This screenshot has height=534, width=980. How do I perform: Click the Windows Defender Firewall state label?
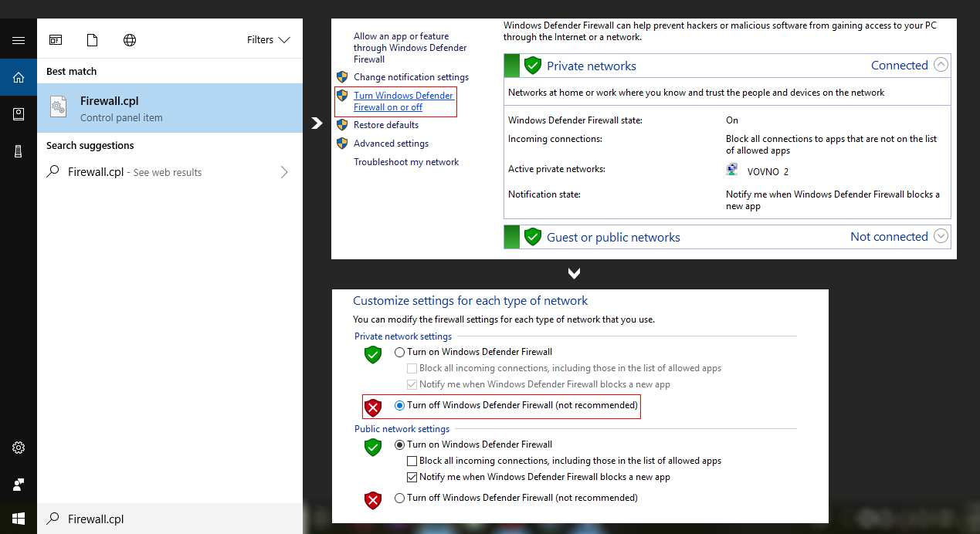pyautogui.click(x=575, y=120)
